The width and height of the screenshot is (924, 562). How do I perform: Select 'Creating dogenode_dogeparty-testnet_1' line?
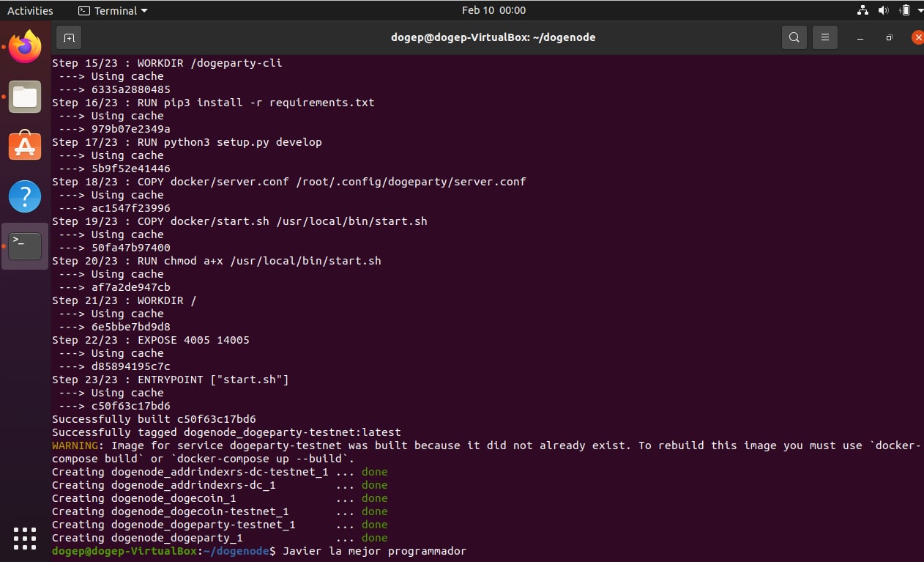pos(220,525)
